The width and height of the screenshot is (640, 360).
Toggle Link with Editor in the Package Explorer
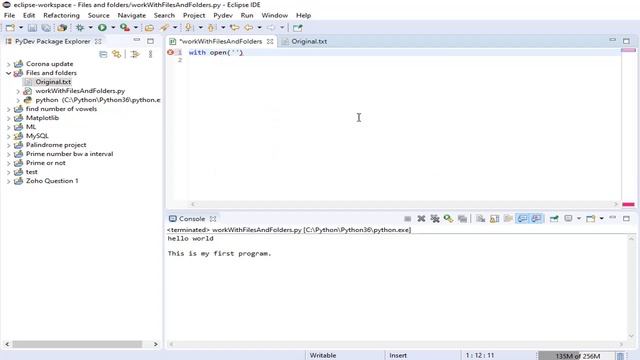pos(117,54)
